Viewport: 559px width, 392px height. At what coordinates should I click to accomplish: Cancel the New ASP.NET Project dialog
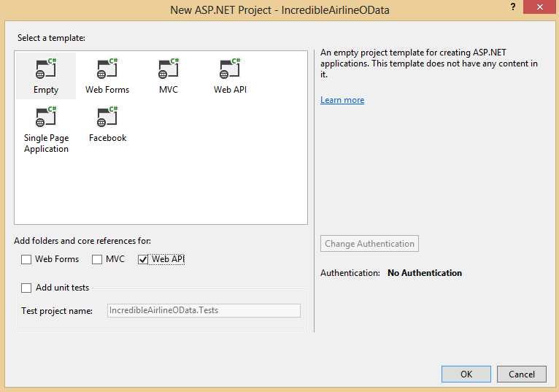[x=522, y=374]
